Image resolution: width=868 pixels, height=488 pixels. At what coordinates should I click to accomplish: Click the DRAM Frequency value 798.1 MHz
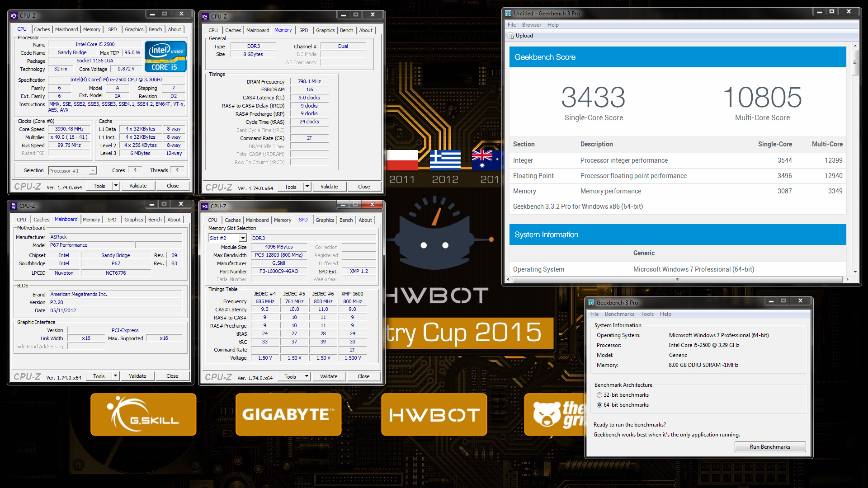(x=309, y=81)
